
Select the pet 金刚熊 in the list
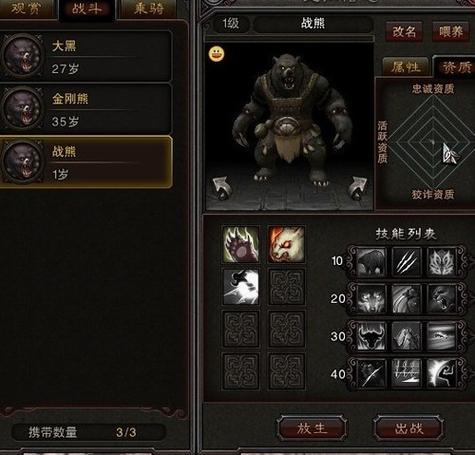86,108
